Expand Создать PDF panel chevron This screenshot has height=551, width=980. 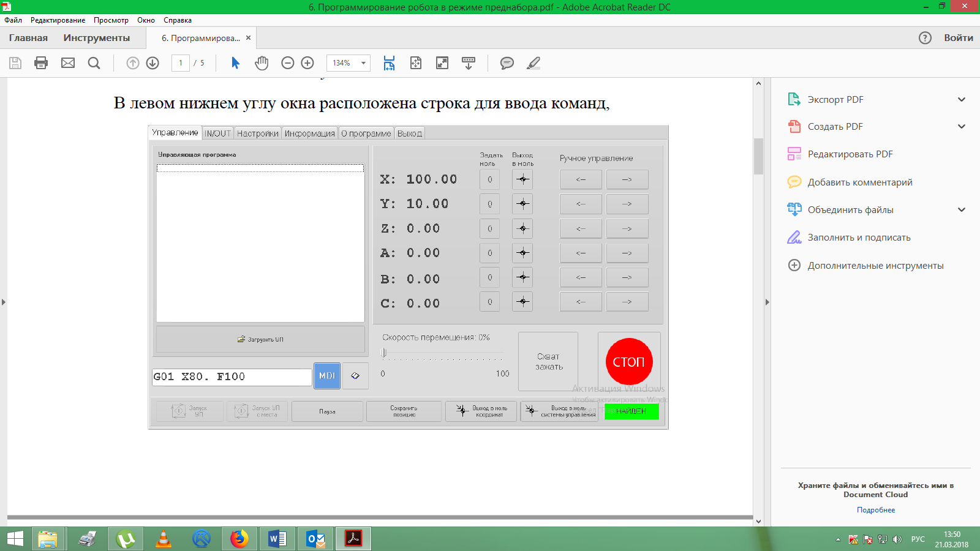tap(962, 127)
